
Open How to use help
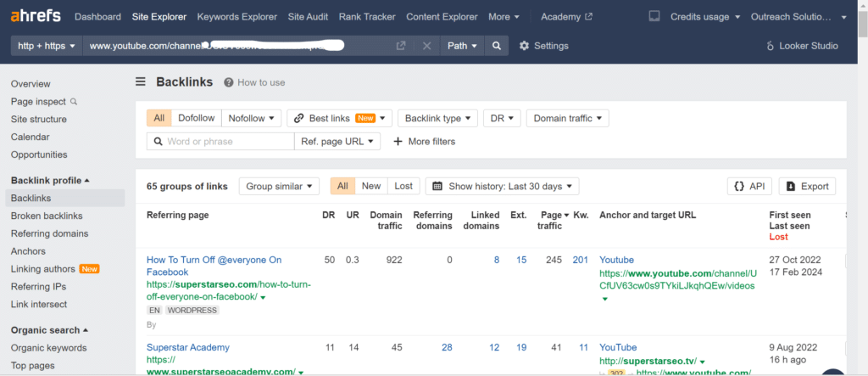click(x=254, y=82)
